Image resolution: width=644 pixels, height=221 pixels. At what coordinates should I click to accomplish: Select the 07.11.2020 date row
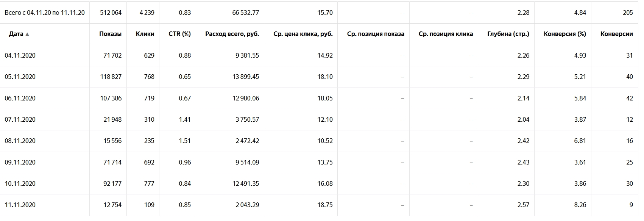click(x=320, y=119)
